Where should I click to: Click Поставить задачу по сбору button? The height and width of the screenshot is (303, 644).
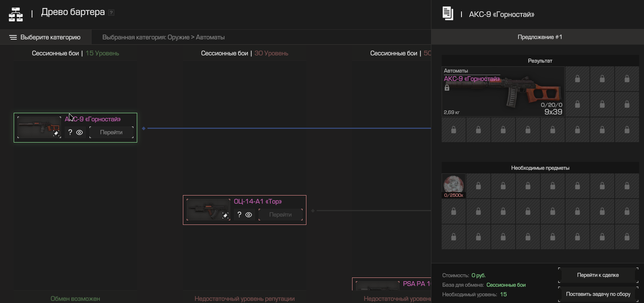point(598,294)
